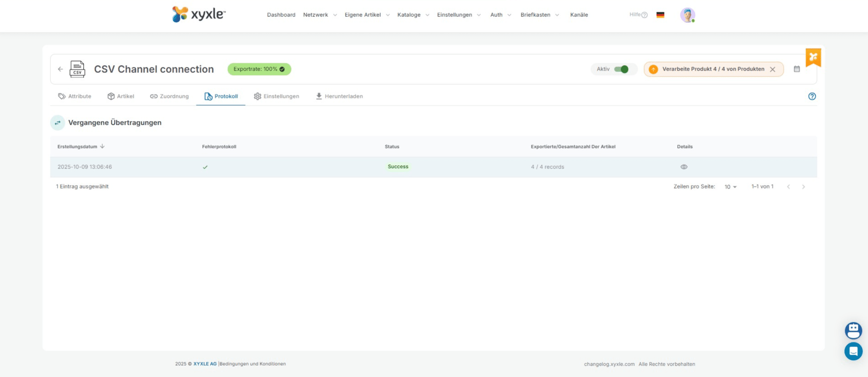
Task: Select the 2025-10-09 13:06:46 table row
Action: pyautogui.click(x=85, y=167)
